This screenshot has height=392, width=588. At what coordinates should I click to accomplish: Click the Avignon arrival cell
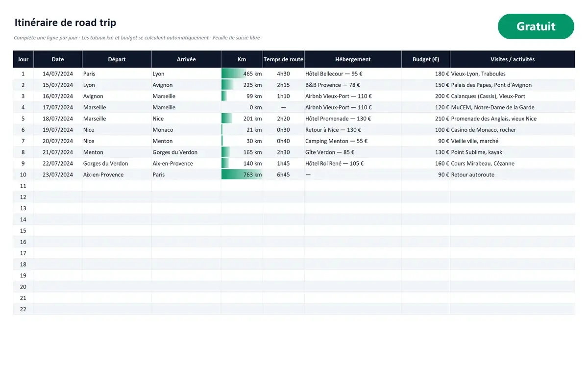point(186,85)
